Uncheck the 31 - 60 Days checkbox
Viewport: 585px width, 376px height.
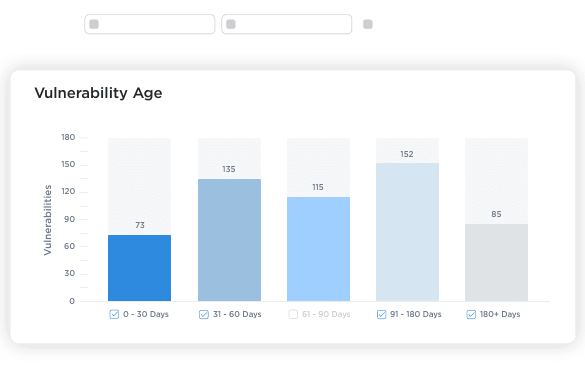[x=204, y=314]
